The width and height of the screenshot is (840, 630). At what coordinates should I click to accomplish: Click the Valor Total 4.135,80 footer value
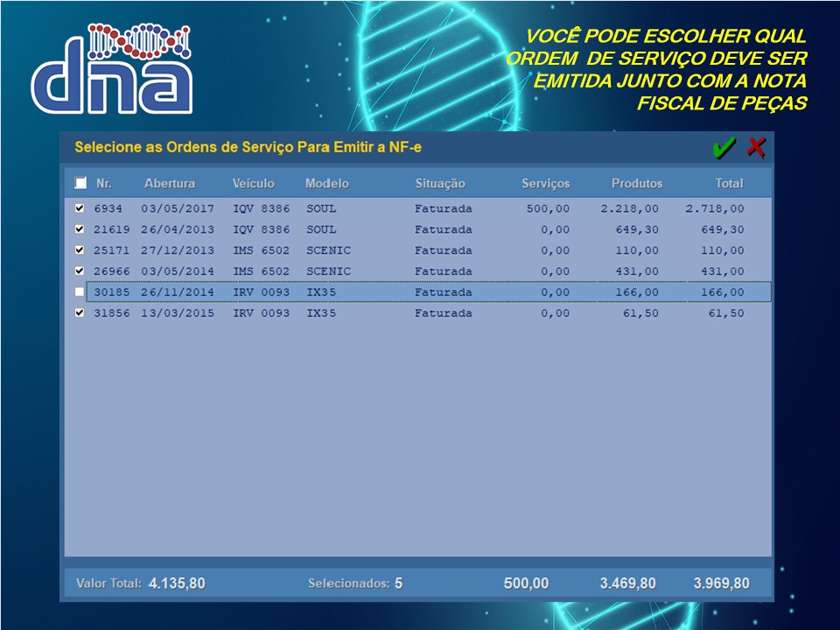pyautogui.click(x=177, y=584)
